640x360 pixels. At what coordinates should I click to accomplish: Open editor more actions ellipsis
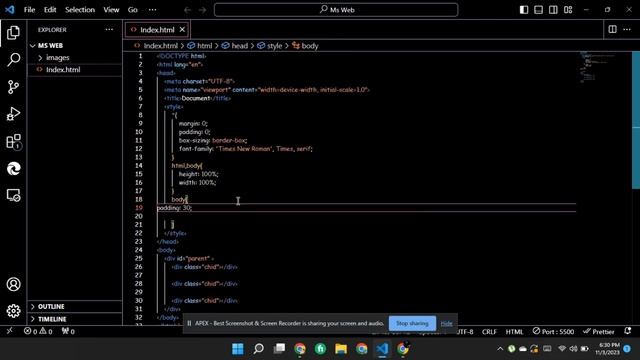coord(627,29)
